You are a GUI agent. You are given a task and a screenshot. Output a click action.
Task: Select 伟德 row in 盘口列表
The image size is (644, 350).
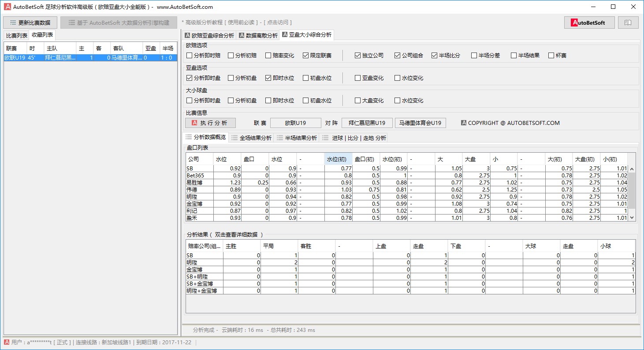[407, 190]
